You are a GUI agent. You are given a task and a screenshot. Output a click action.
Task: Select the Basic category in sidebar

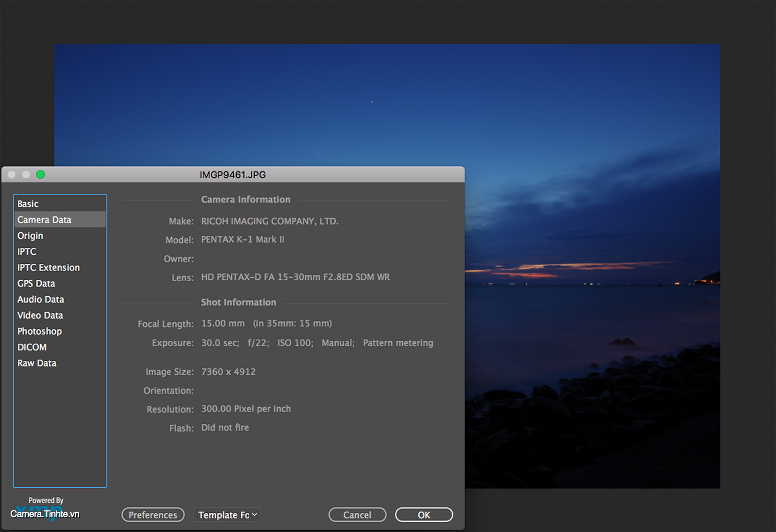(x=60, y=204)
